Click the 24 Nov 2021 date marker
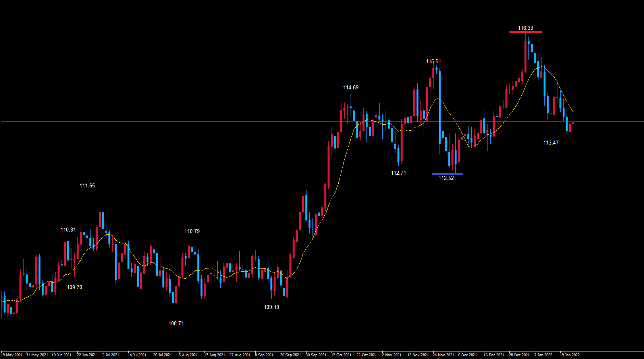The height and width of the screenshot is (359, 644). 443,355
